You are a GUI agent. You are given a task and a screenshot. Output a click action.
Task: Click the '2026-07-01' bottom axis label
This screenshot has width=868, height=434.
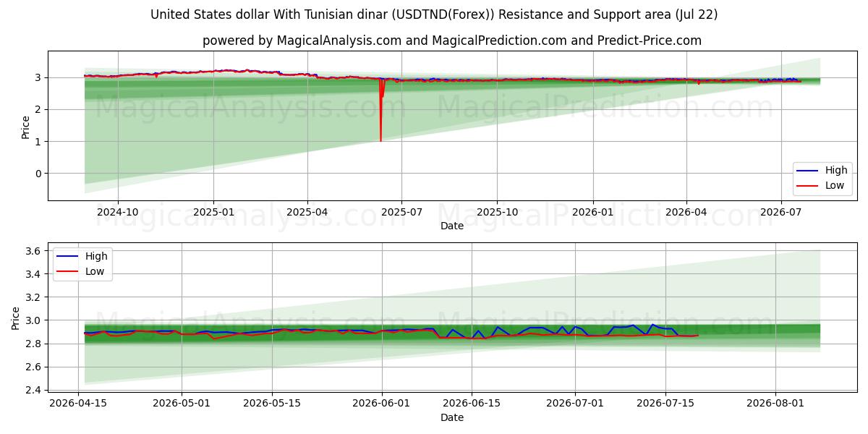click(575, 404)
